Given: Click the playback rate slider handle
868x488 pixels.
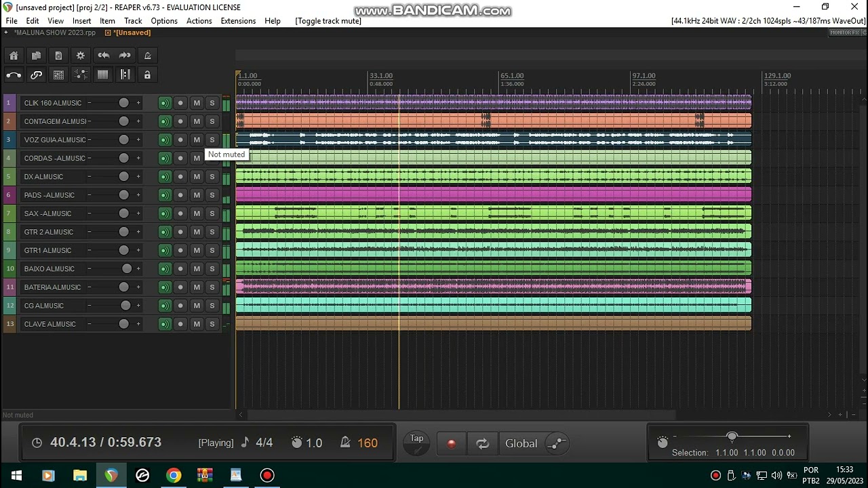Looking at the screenshot, I should pos(732,436).
